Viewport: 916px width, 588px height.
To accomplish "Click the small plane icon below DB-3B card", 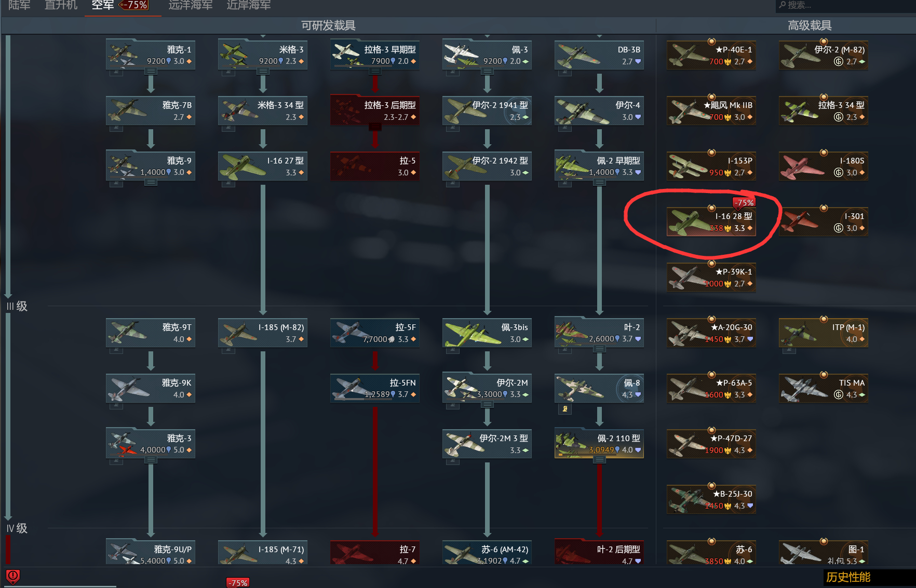I will click(565, 72).
